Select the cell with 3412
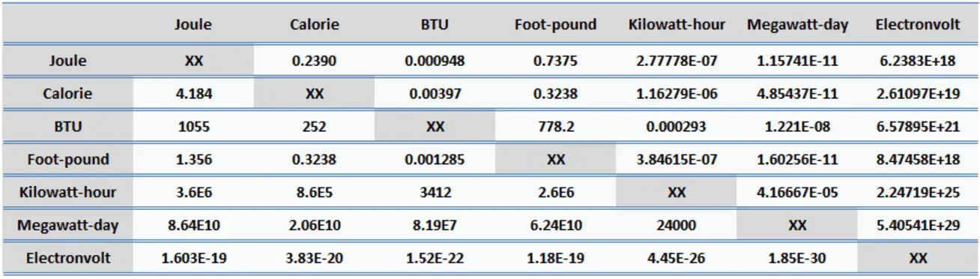Viewport: 980px width, 279px height. [435, 192]
